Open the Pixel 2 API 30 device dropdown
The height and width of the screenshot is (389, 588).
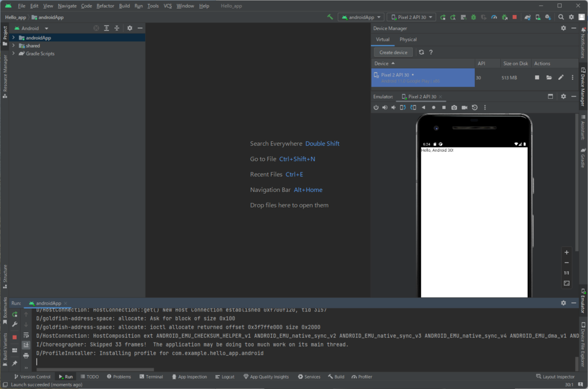click(x=411, y=17)
